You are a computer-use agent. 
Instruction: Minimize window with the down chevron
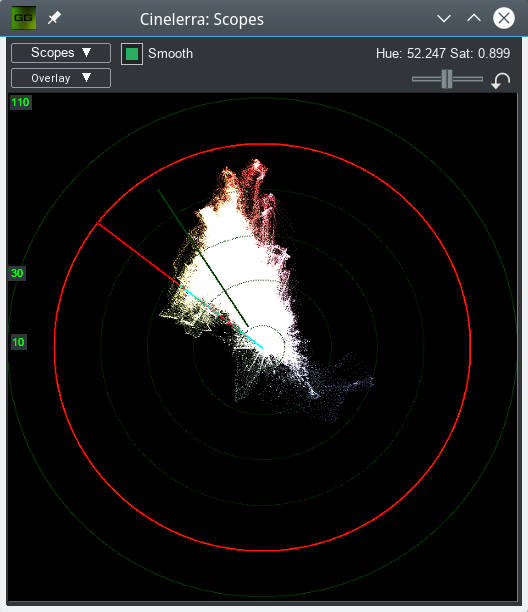tap(444, 18)
